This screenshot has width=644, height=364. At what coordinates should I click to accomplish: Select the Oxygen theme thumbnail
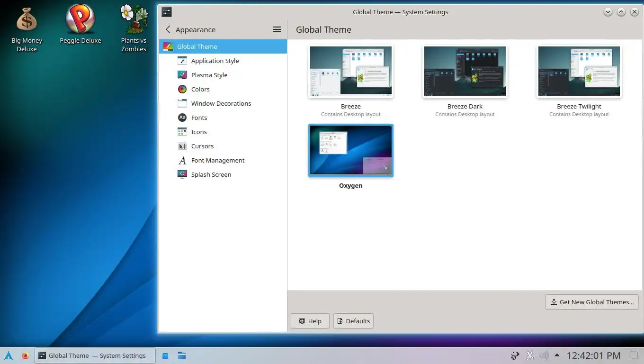coord(351,150)
